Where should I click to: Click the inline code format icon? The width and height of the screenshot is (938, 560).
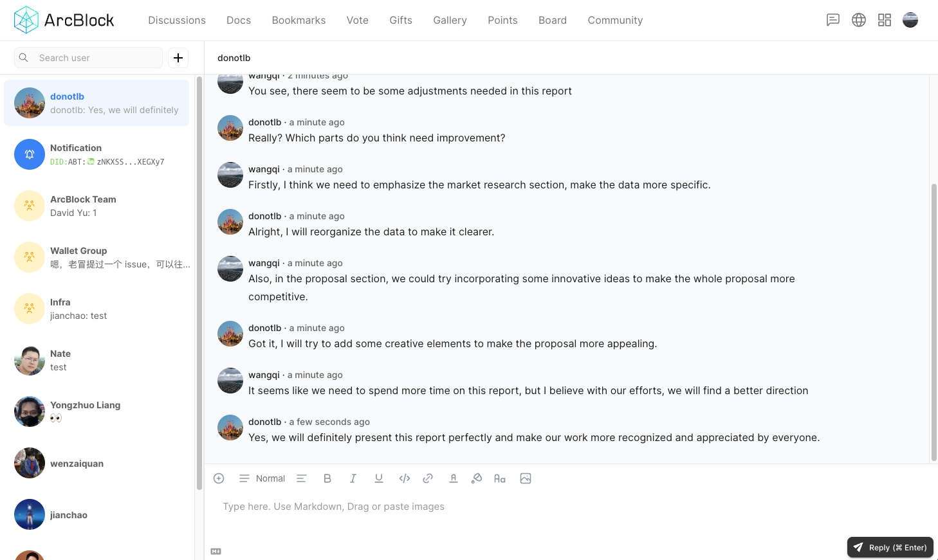[x=405, y=478]
